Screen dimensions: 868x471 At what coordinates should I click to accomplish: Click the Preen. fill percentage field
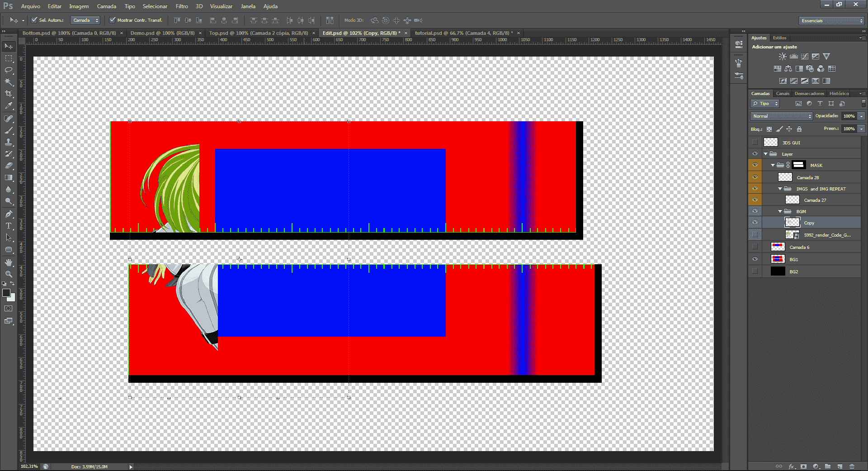point(849,129)
